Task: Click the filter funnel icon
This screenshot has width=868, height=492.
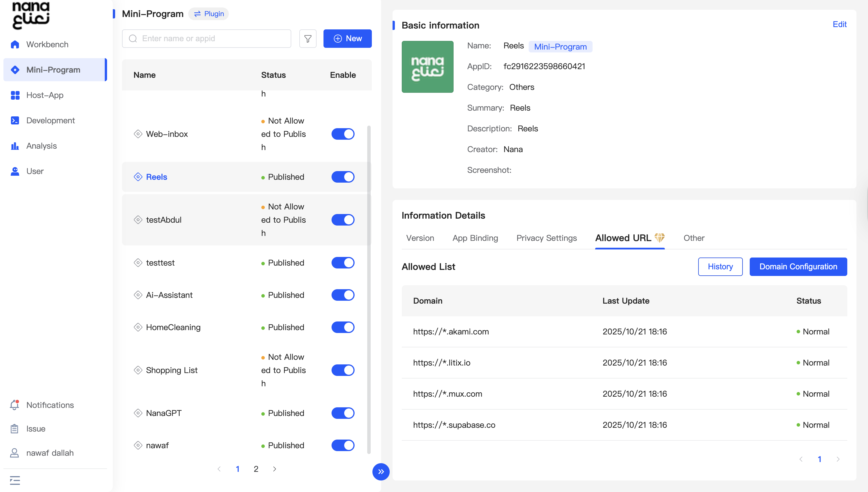Action: 308,39
